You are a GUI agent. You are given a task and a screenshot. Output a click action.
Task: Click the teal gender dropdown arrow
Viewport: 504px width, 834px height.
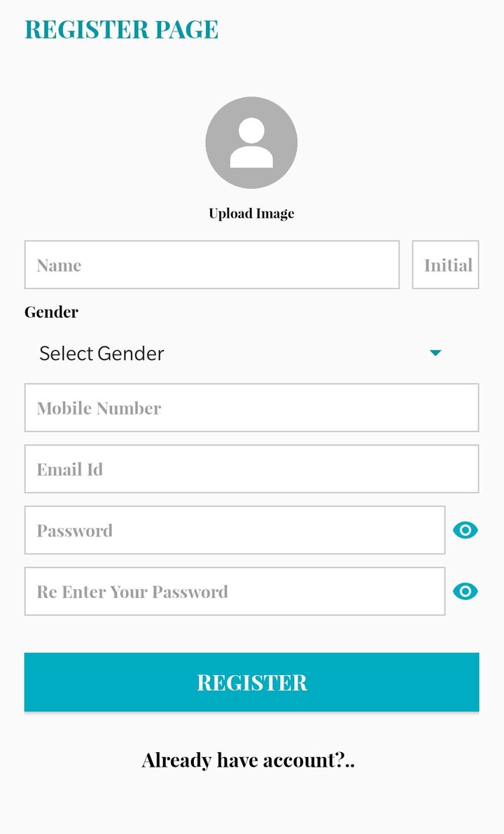tap(435, 353)
